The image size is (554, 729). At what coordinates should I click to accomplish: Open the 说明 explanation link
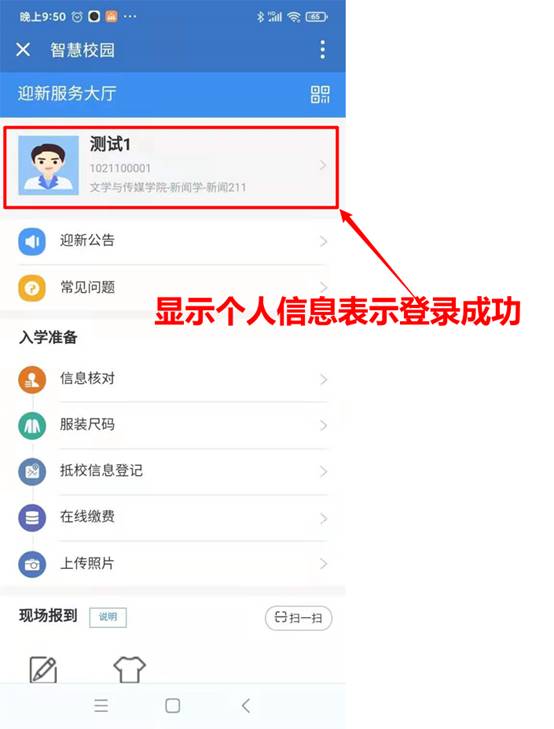click(108, 617)
